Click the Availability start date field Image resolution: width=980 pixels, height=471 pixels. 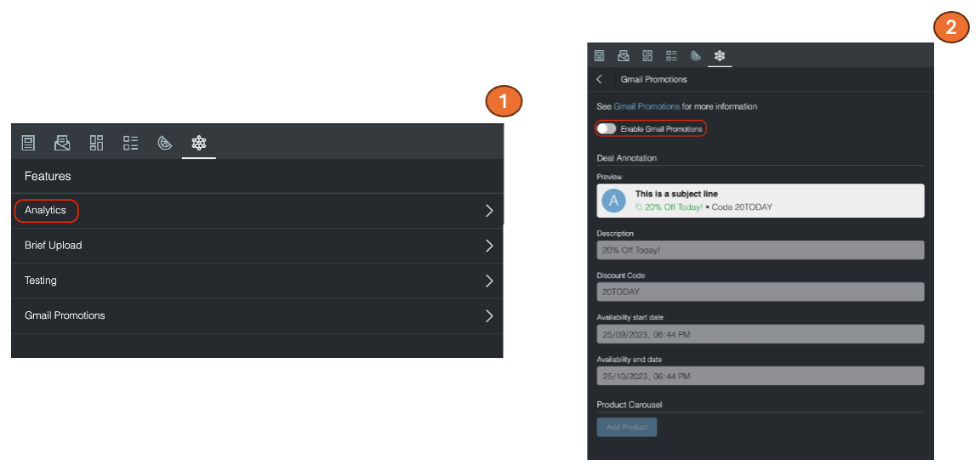point(761,334)
